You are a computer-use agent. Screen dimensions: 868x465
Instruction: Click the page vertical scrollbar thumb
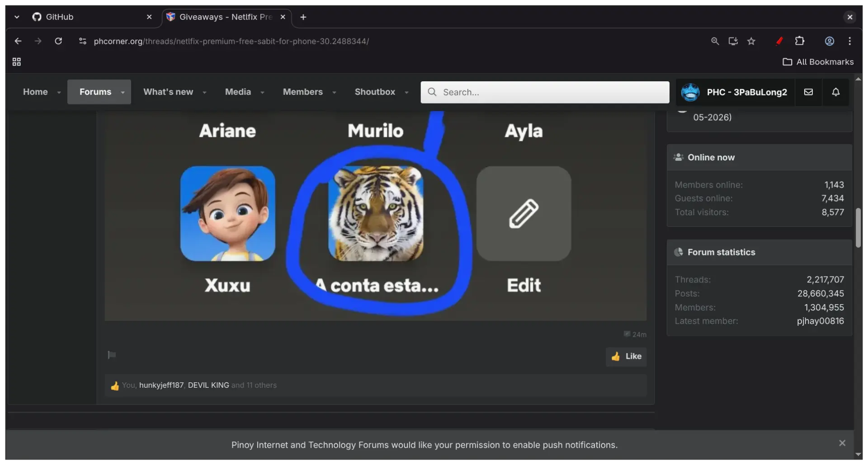pos(858,228)
